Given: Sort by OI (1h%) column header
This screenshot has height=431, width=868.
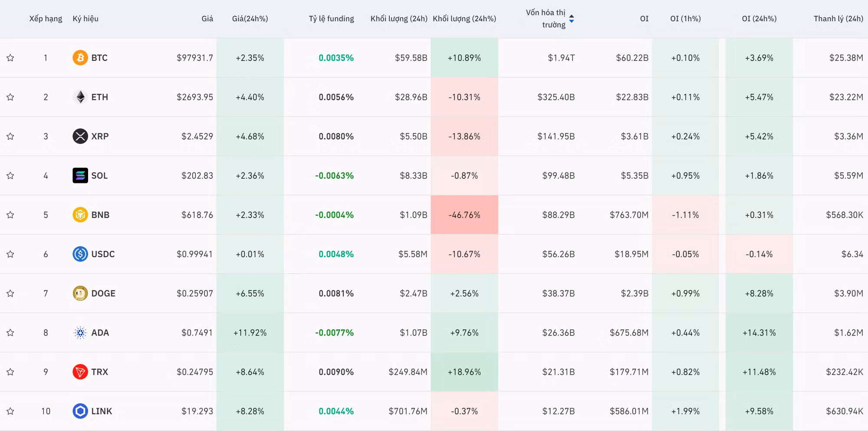Looking at the screenshot, I should coord(686,19).
